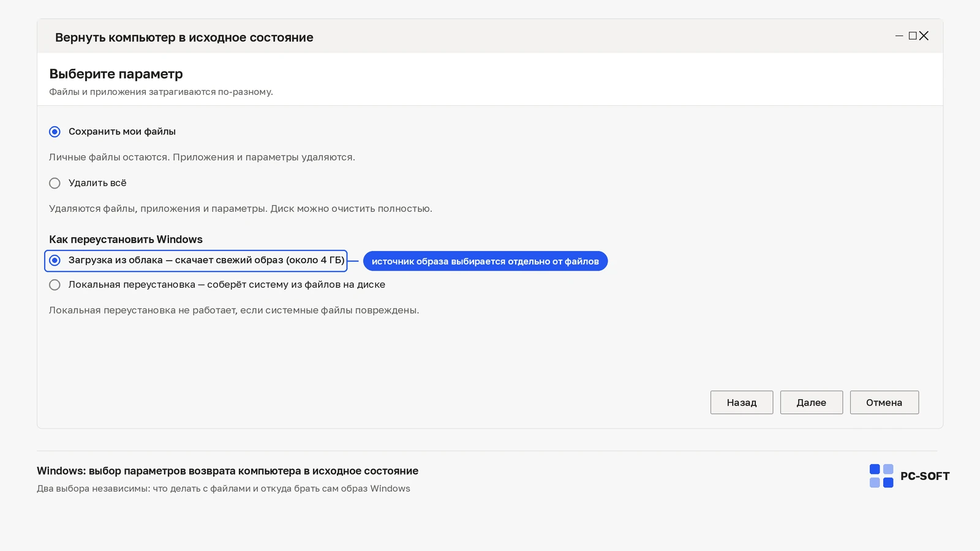Maximize the reset dialog window

point(913,36)
